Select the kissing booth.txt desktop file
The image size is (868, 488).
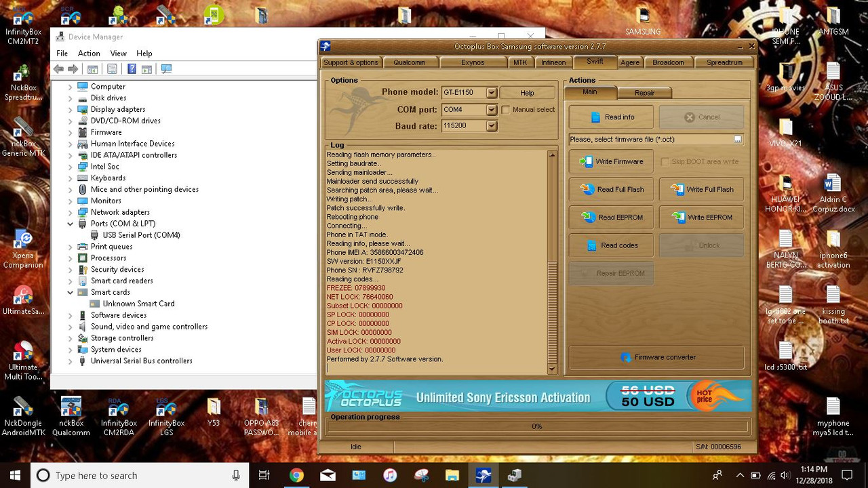click(x=833, y=306)
